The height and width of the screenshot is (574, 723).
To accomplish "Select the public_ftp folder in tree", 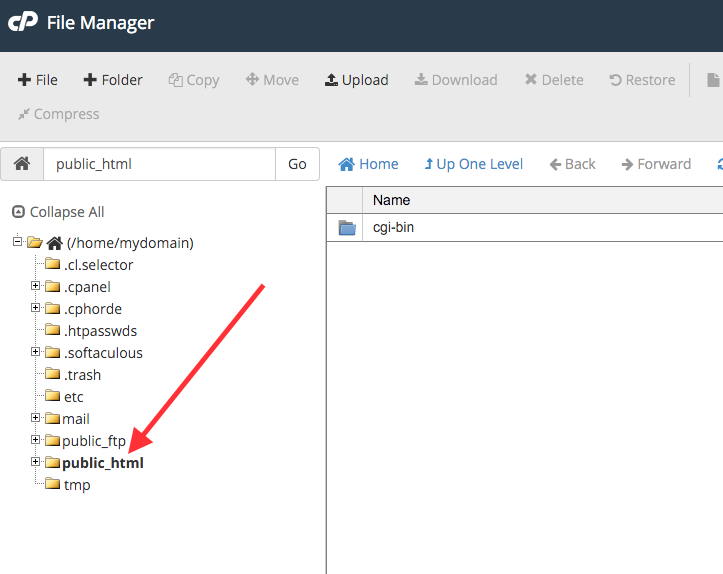I will click(x=93, y=441).
